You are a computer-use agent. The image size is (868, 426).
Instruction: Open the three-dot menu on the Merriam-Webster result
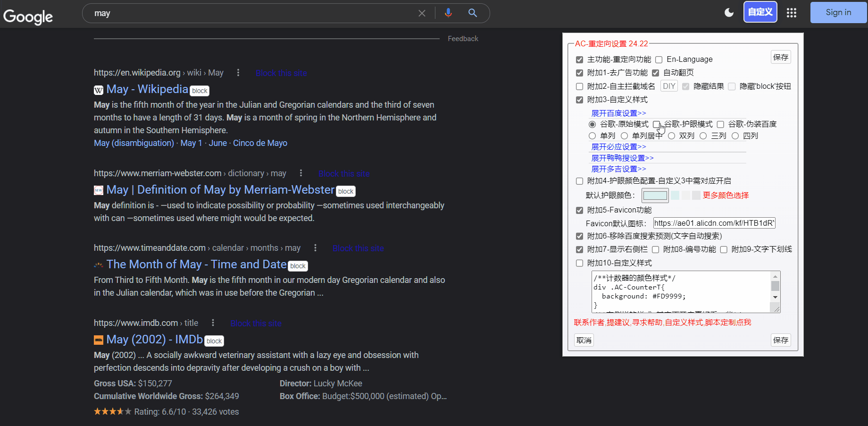(301, 173)
